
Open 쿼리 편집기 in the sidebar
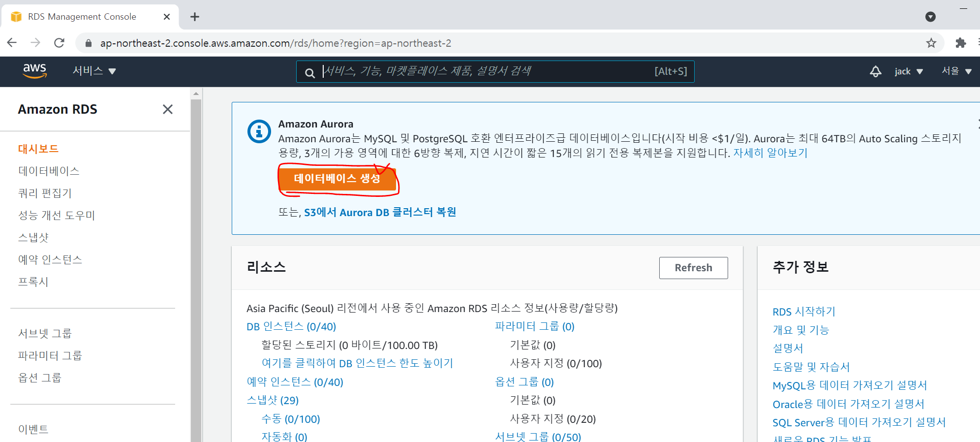(45, 193)
